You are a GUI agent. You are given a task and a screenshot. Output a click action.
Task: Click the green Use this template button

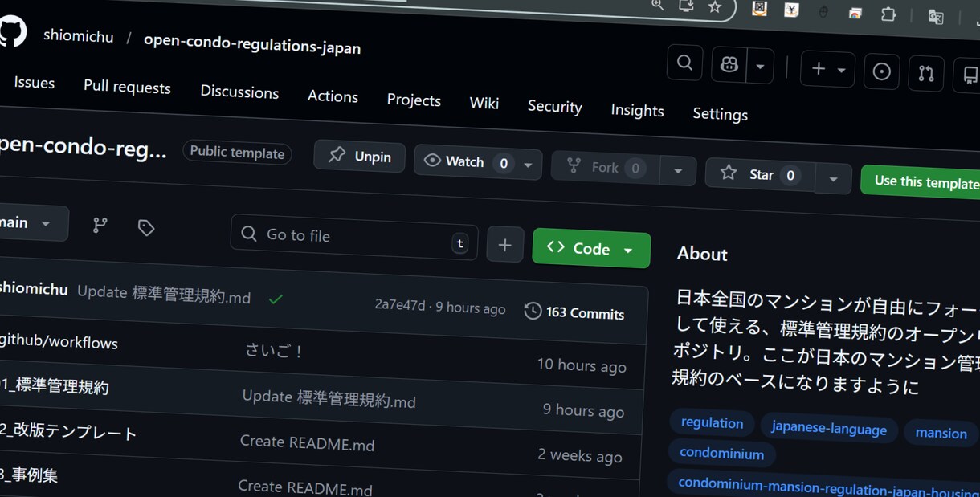(x=922, y=181)
